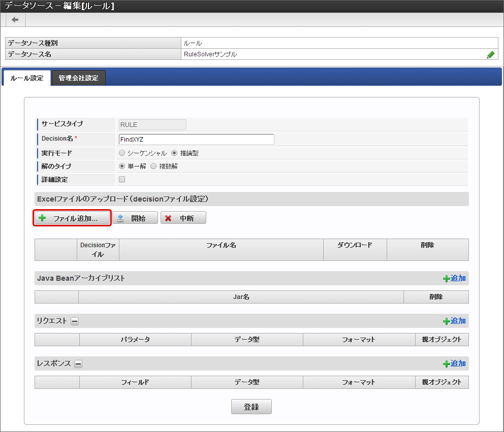This screenshot has width=504, height=432.
Task: Switch to the 管理会社設定 tab
Action: coord(78,78)
